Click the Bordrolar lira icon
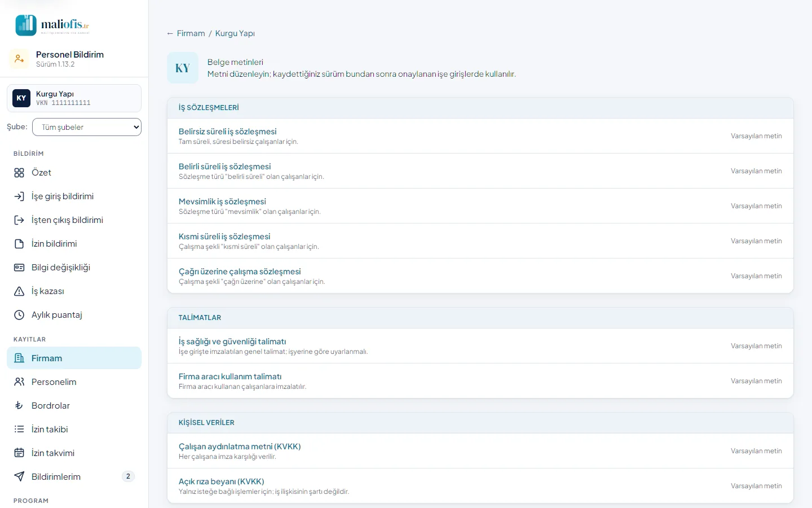 coord(19,406)
